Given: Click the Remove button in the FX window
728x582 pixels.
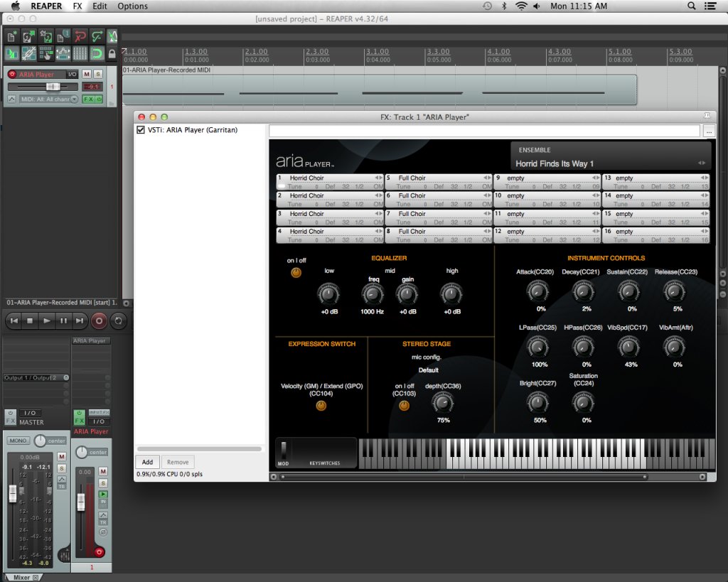Looking at the screenshot, I should tap(177, 462).
